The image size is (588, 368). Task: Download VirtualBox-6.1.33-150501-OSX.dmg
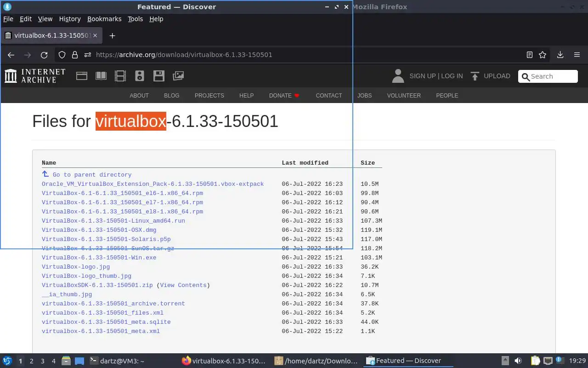coord(99,230)
